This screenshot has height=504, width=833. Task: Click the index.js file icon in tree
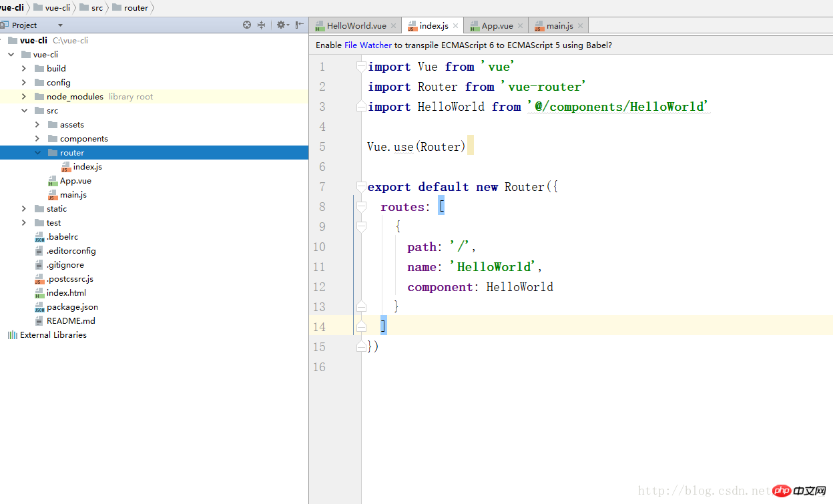(x=66, y=167)
